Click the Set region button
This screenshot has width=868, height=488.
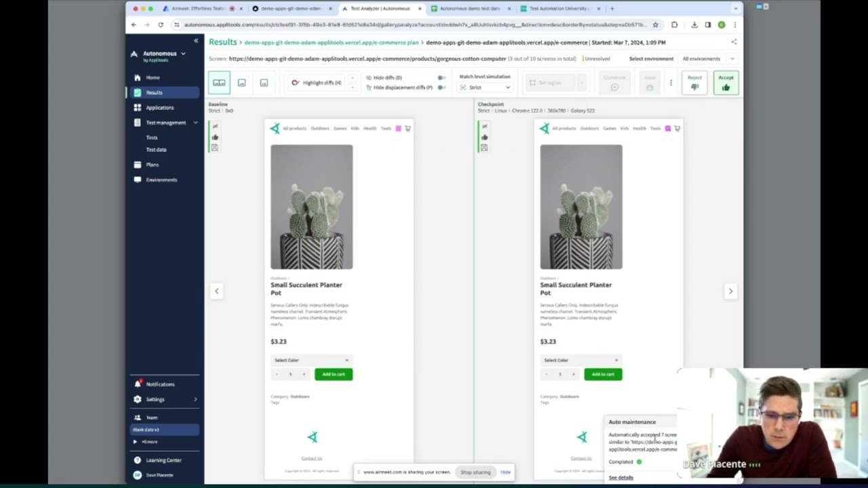[x=550, y=83]
